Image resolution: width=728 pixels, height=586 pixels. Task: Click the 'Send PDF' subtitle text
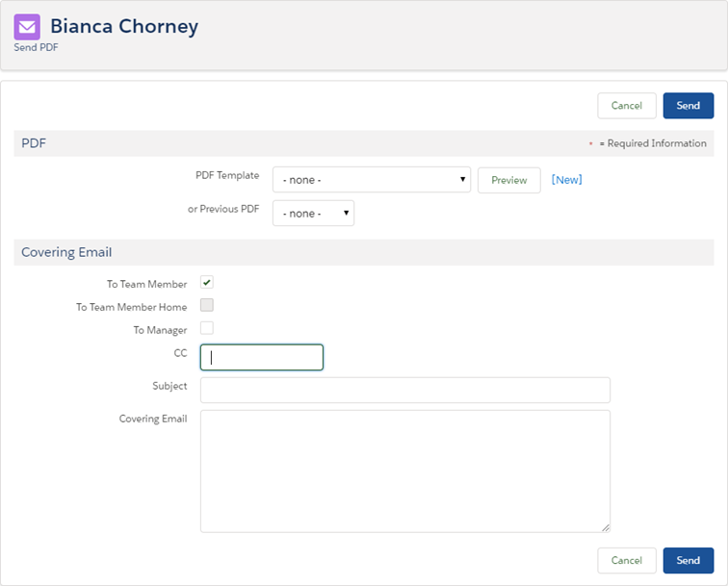tap(37, 47)
